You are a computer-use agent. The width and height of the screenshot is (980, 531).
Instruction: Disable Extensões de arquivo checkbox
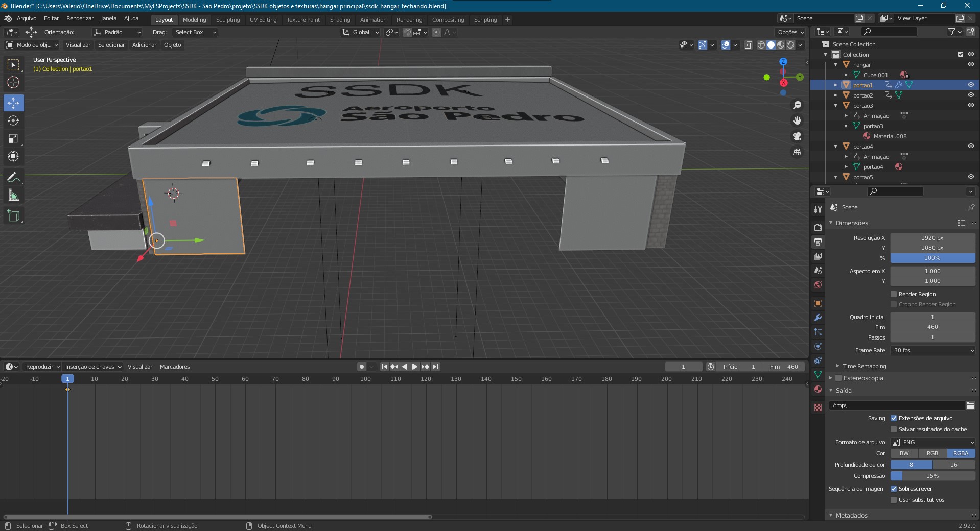click(894, 418)
